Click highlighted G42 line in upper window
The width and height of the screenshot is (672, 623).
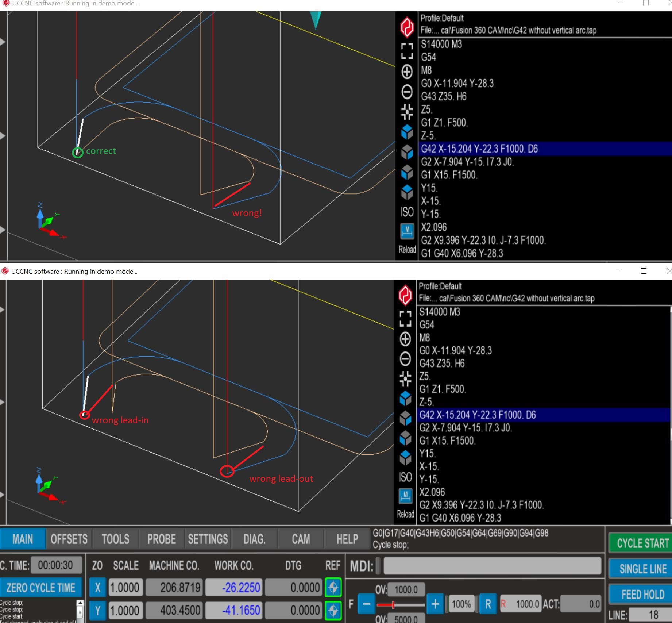point(545,149)
